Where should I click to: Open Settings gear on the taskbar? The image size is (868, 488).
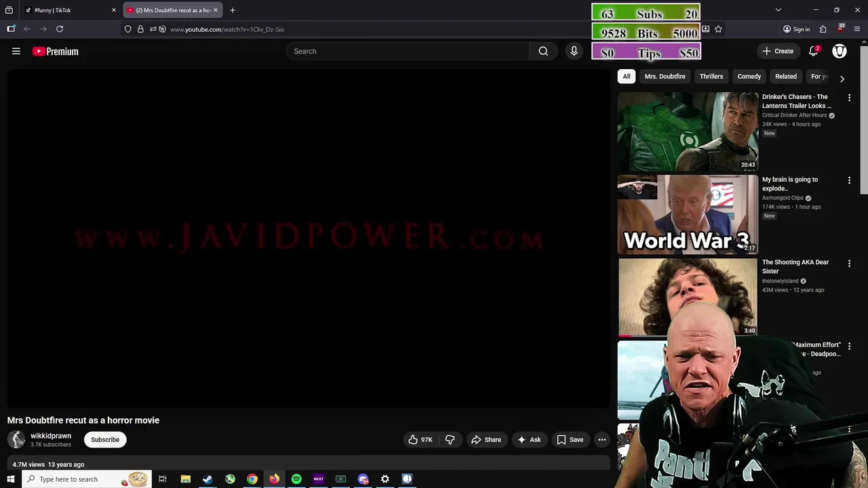coord(385,479)
